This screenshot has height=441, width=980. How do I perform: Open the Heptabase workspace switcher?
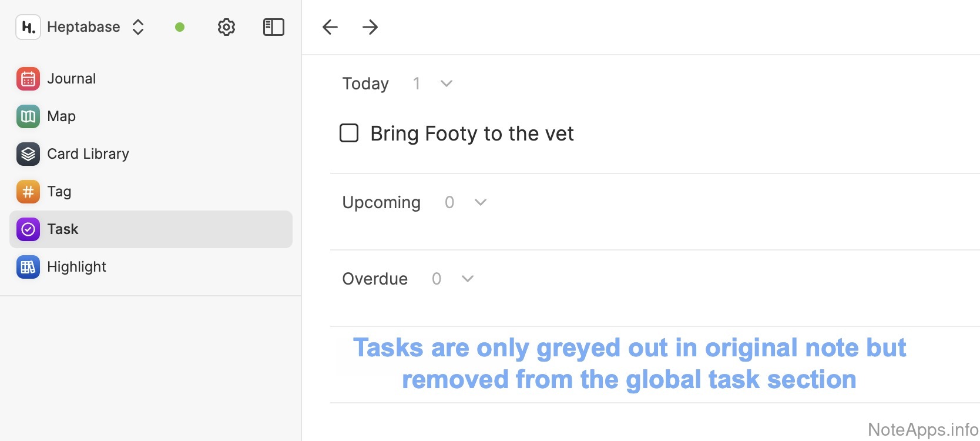[138, 27]
